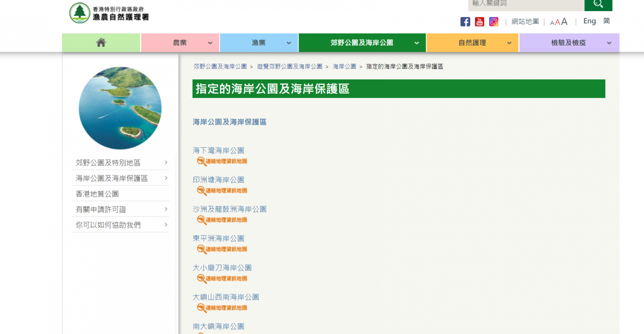Image resolution: width=644 pixels, height=334 pixels.
Task: Switch language to Eng
Action: 590,21
